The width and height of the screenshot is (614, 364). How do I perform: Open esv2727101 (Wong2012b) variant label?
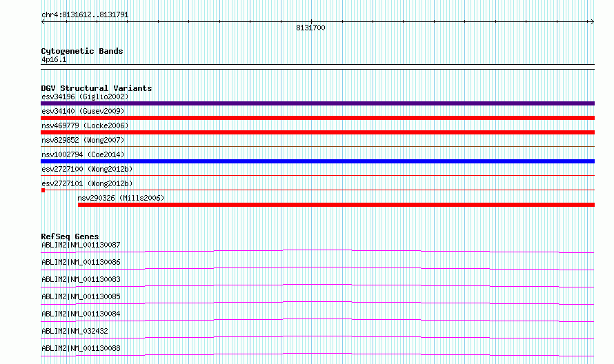pyautogui.click(x=87, y=183)
